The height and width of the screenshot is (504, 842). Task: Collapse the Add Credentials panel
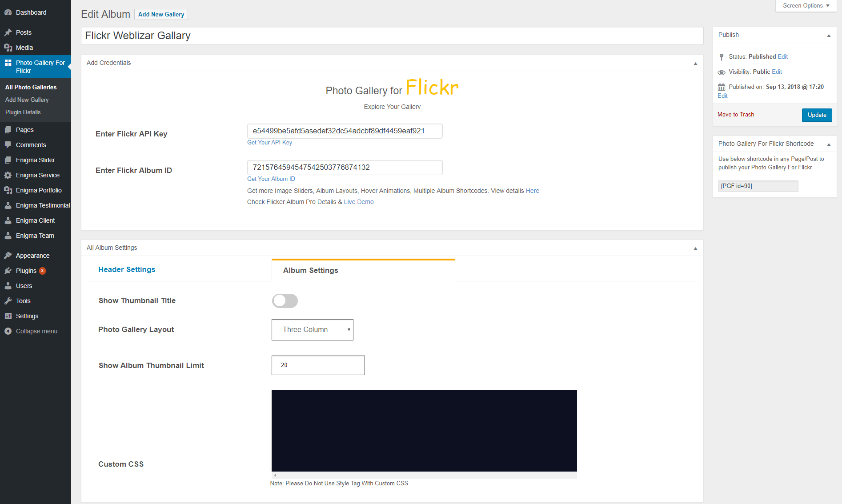[x=695, y=63]
